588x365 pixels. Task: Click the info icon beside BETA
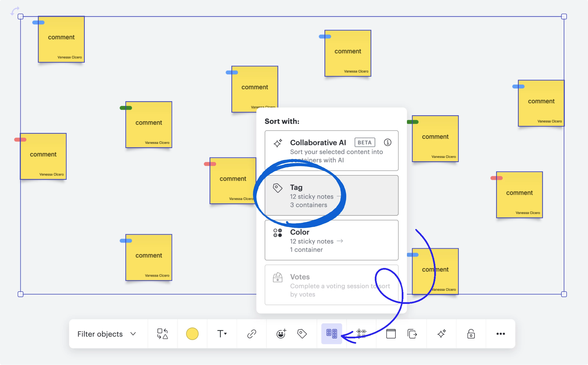pyautogui.click(x=388, y=143)
